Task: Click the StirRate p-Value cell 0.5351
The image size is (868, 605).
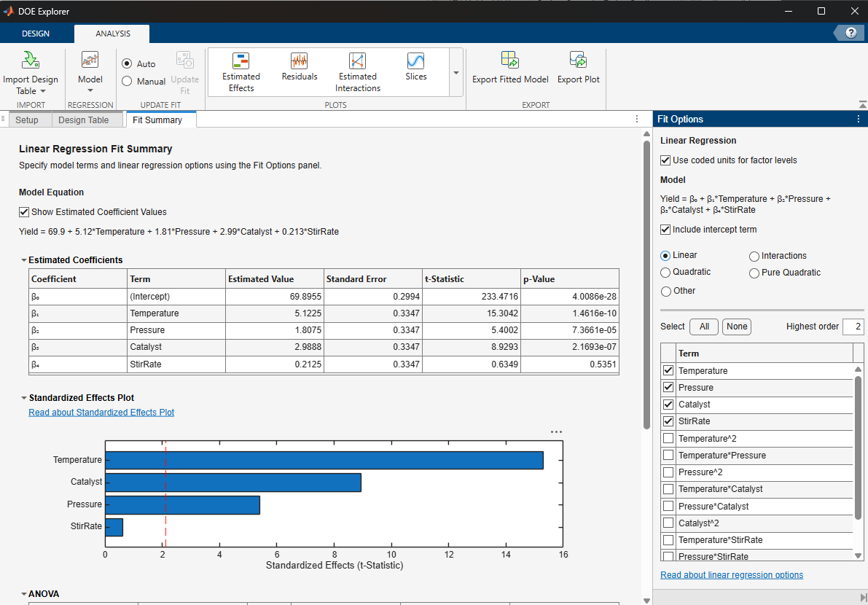Action: [x=570, y=364]
